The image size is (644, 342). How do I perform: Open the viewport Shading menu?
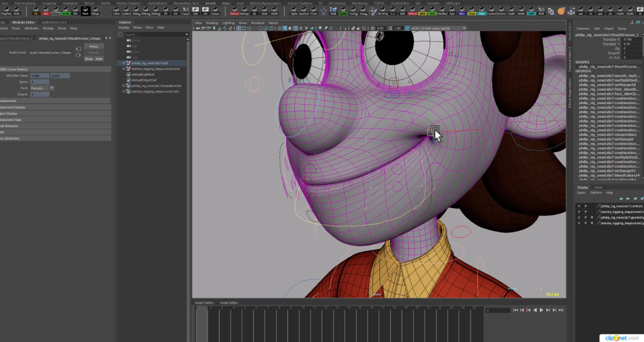212,23
